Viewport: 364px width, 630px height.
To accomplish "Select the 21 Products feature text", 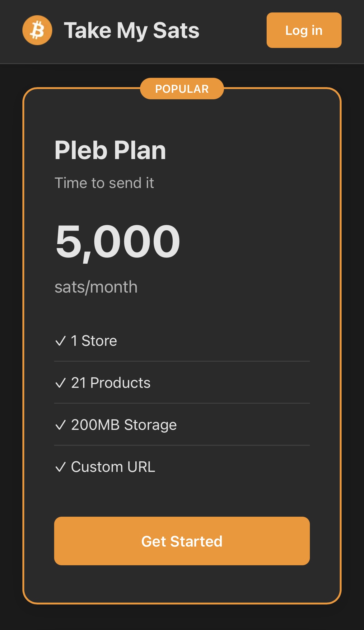I will pyautogui.click(x=111, y=383).
